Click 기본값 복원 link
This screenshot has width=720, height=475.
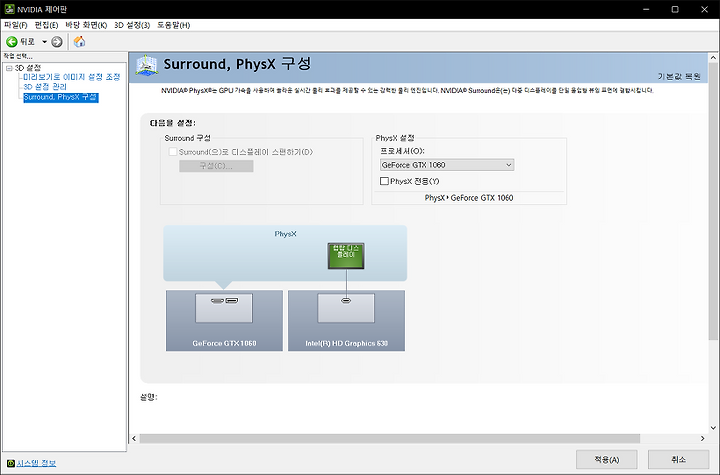click(679, 76)
